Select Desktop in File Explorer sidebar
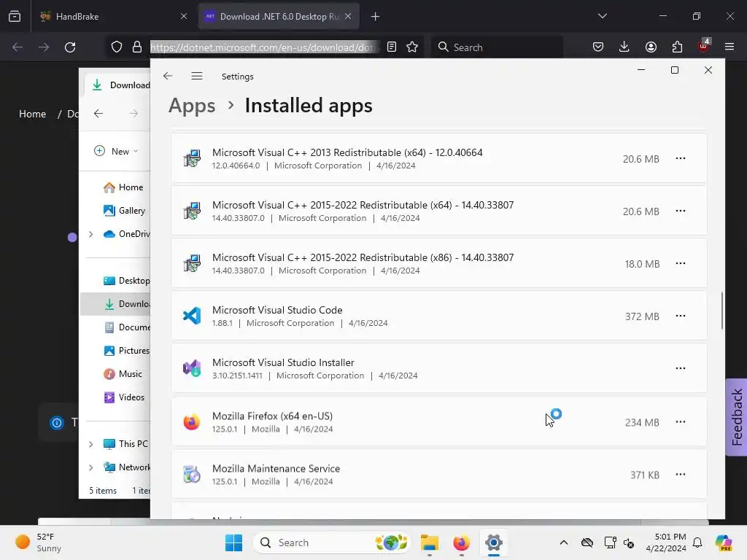747x560 pixels. pos(126,281)
